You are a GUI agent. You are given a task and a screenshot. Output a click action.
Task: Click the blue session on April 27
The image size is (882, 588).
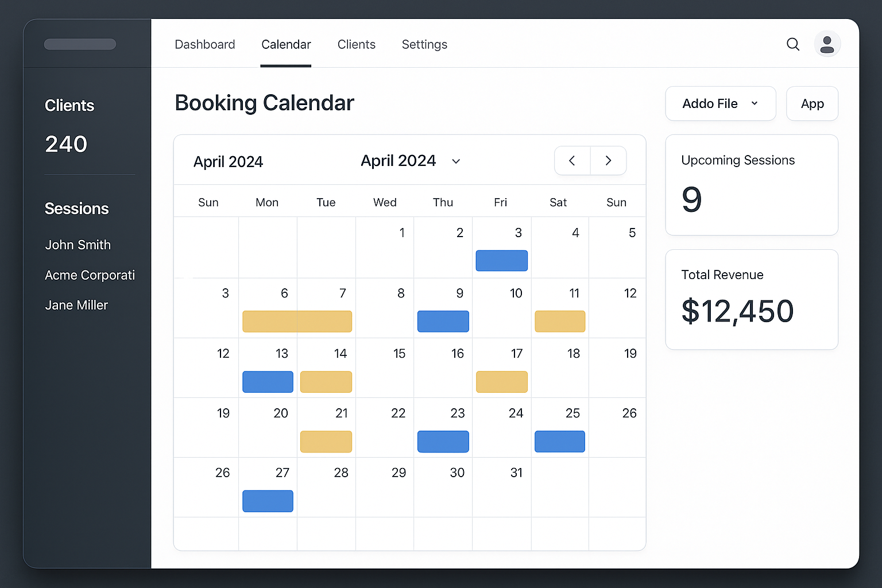pos(268,501)
